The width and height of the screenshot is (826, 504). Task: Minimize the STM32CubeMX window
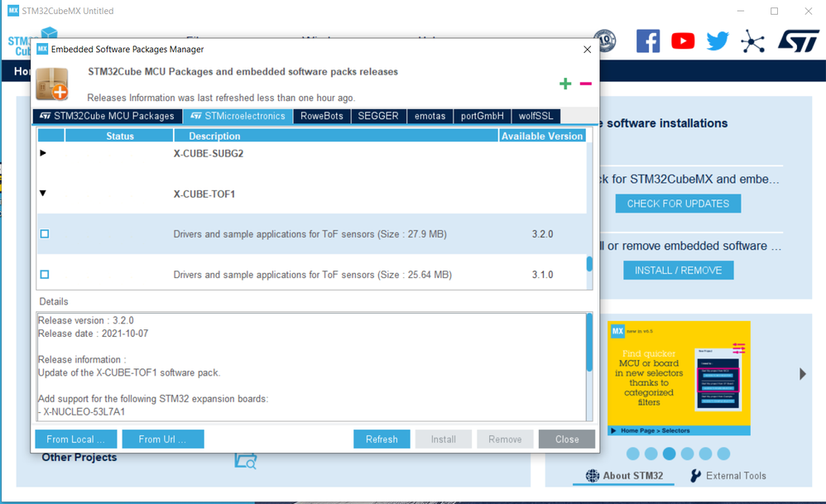[741, 11]
